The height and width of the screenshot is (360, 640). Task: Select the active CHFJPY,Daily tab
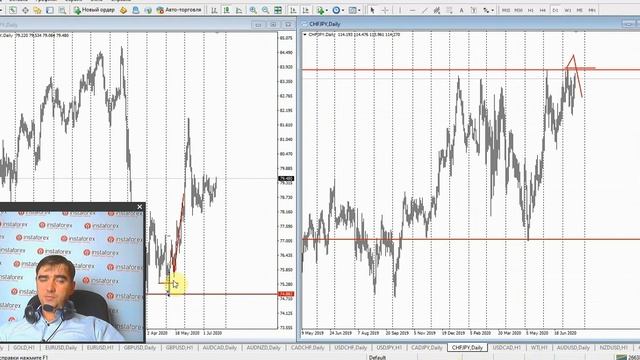467,348
